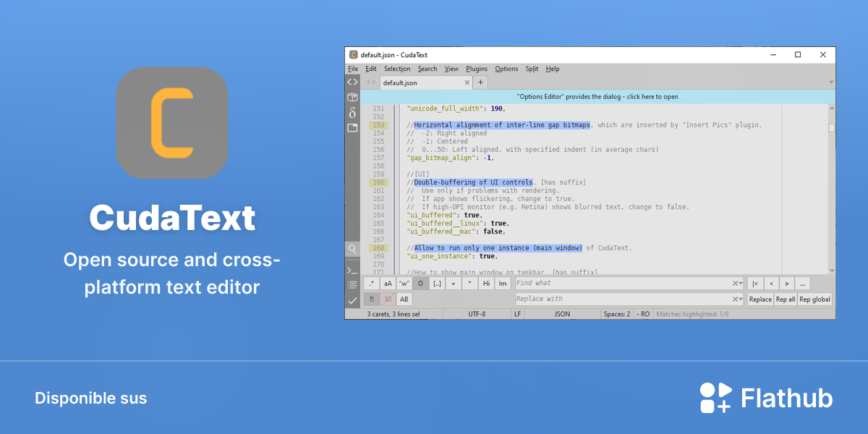Open the View menu
Screen dimensions: 868x434
[x=451, y=69]
